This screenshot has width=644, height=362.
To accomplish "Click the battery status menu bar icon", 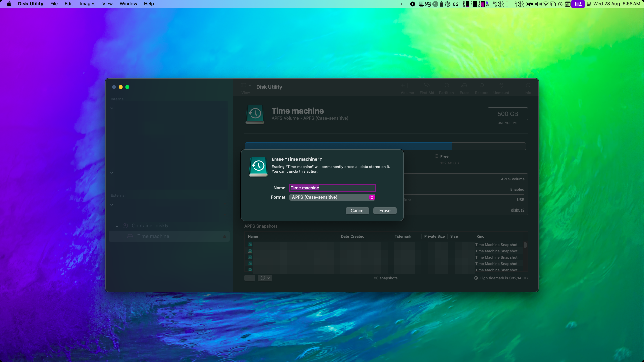I will click(x=530, y=4).
